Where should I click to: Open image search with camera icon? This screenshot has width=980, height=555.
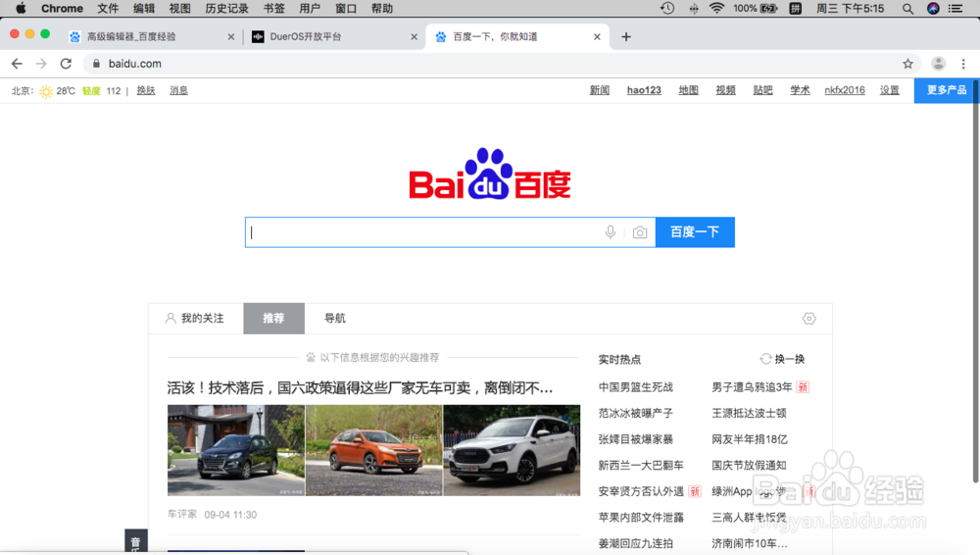pos(639,232)
